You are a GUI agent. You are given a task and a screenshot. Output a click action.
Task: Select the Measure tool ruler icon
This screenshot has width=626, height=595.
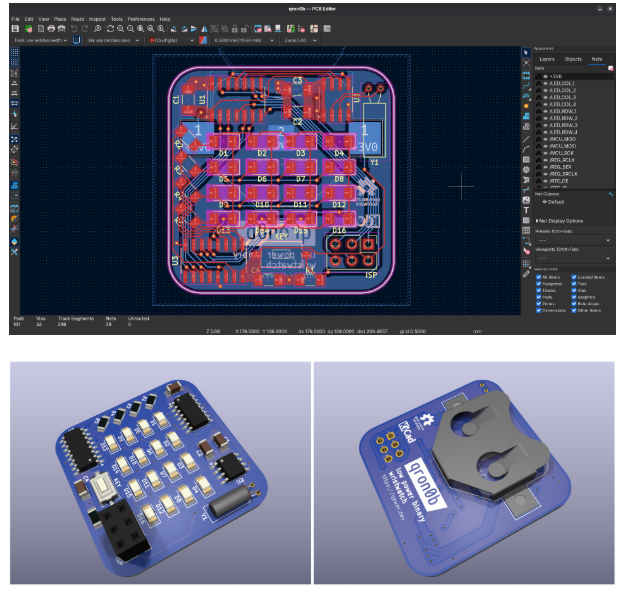(526, 272)
